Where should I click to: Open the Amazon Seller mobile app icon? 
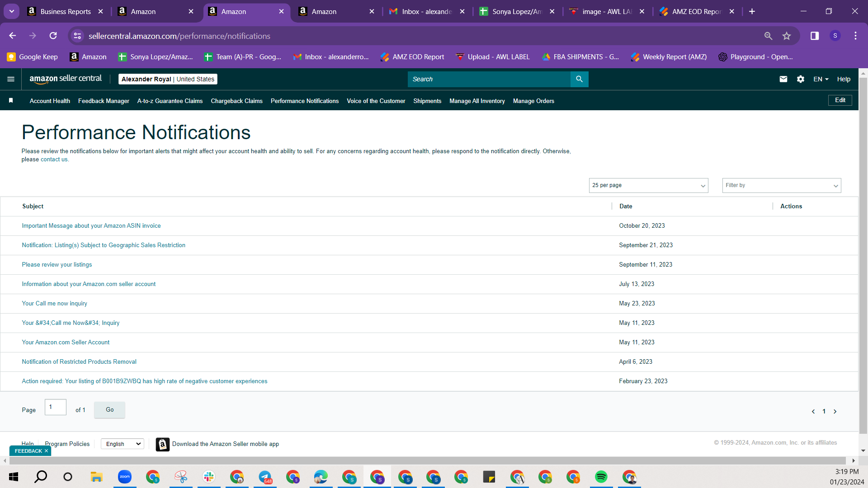pyautogui.click(x=163, y=444)
